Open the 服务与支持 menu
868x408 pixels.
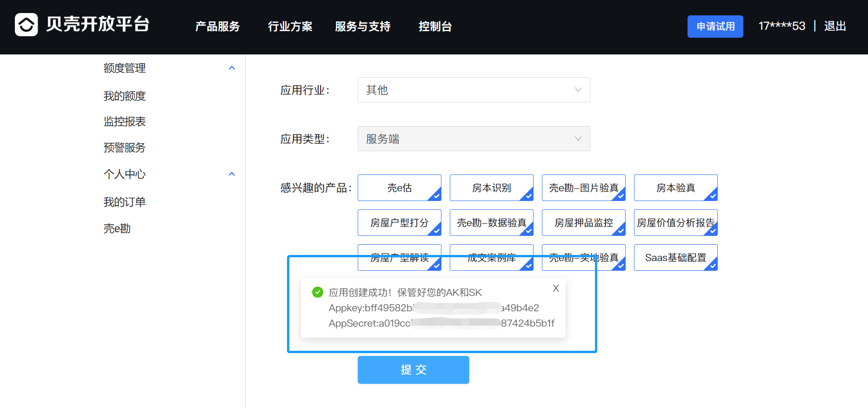[363, 27]
